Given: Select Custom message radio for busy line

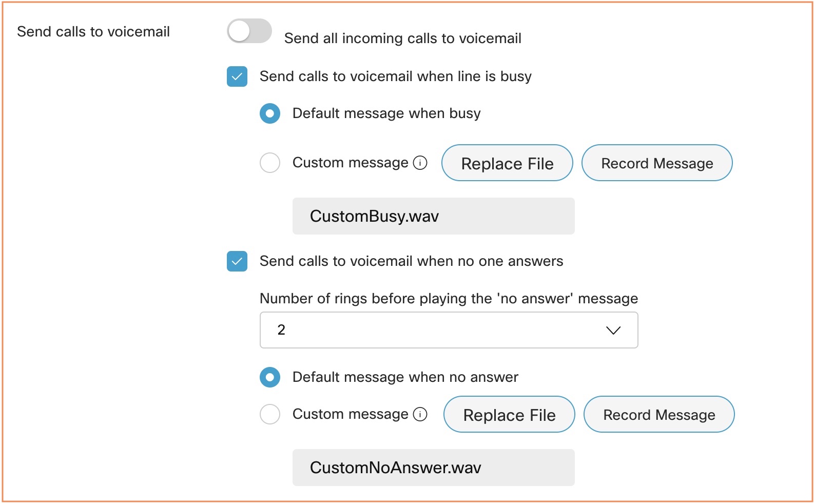Looking at the screenshot, I should 270,163.
